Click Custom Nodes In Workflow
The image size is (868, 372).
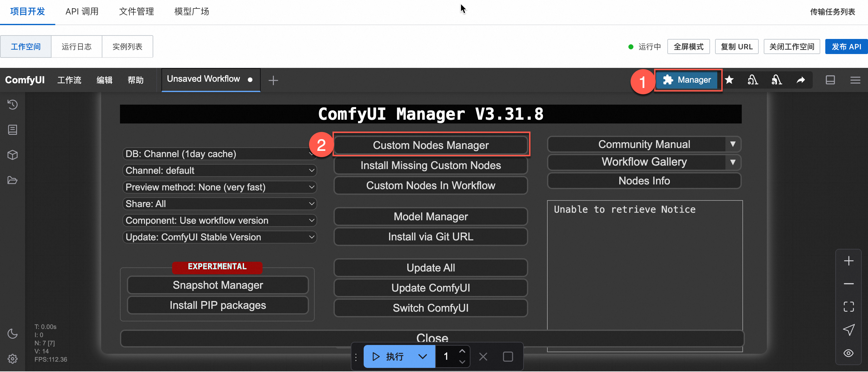click(x=431, y=185)
